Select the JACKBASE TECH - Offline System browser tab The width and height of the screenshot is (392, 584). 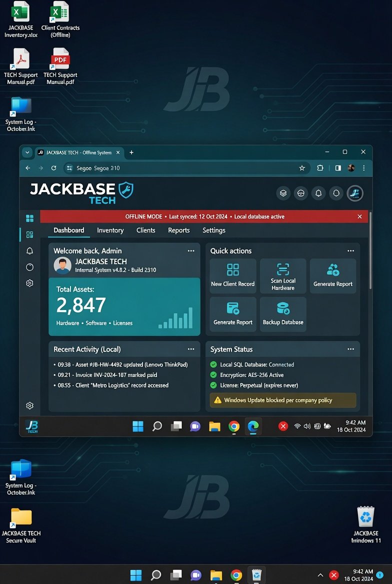click(x=79, y=152)
